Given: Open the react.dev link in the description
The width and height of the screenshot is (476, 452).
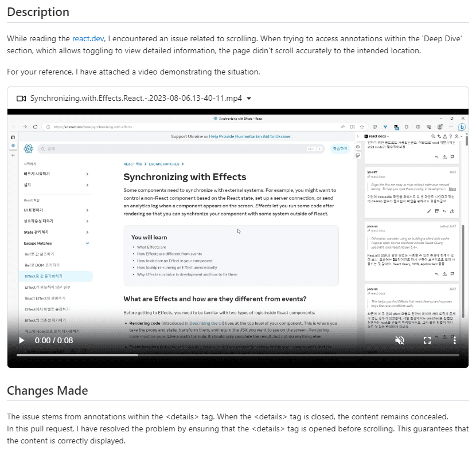Looking at the screenshot, I should tap(88, 38).
